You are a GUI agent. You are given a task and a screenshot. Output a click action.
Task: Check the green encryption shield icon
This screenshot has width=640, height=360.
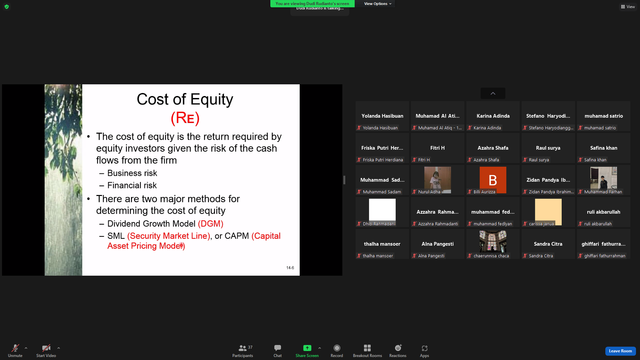[7, 7]
